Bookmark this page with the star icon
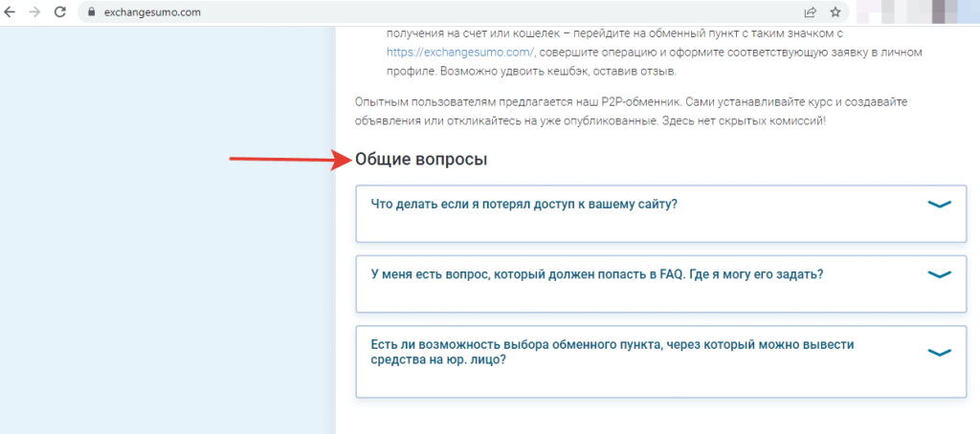980x434 pixels. (835, 12)
